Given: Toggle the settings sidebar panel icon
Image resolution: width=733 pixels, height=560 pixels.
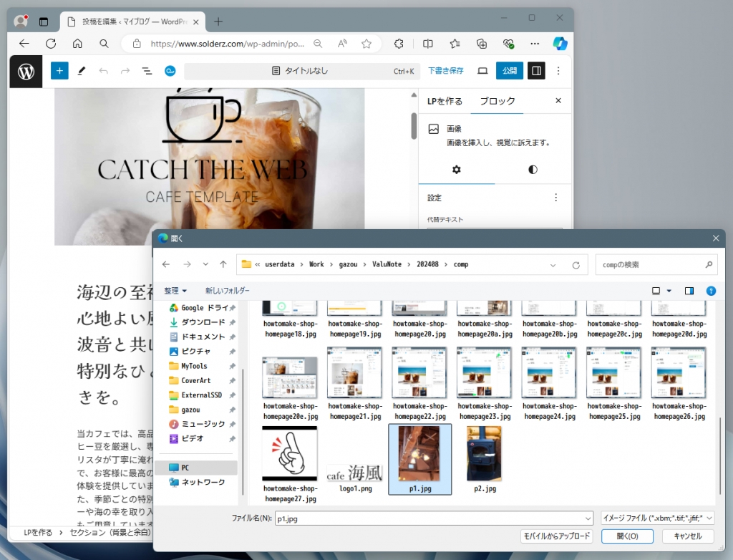Looking at the screenshot, I should (536, 71).
